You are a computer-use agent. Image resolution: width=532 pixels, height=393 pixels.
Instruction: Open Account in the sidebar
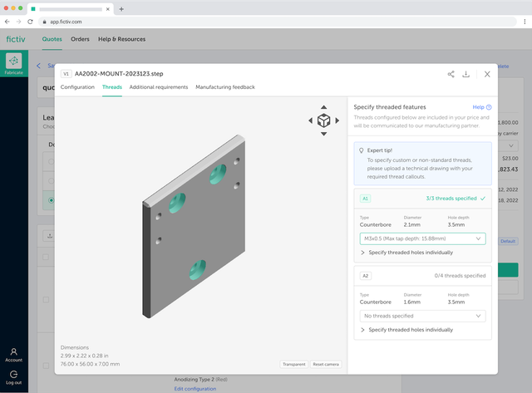click(x=13, y=355)
